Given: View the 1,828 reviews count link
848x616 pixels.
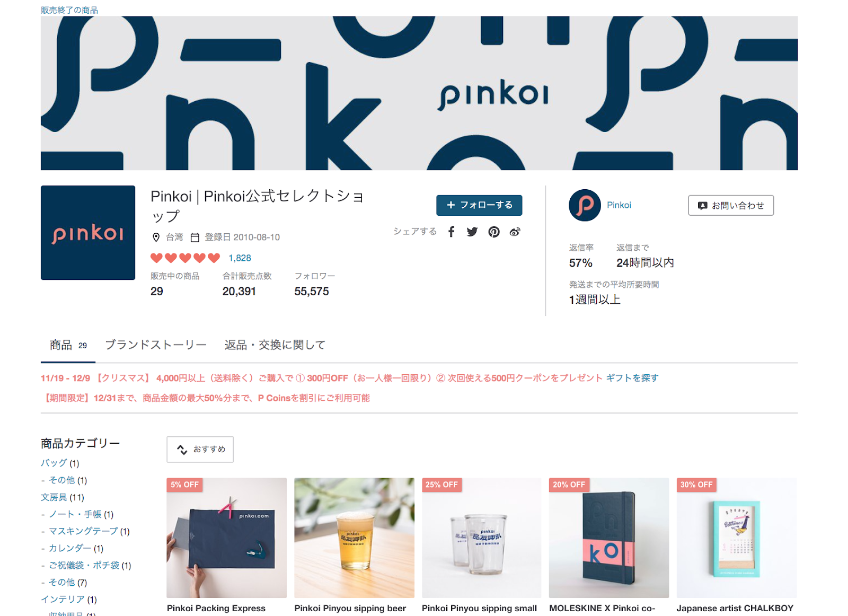Looking at the screenshot, I should coord(240,258).
